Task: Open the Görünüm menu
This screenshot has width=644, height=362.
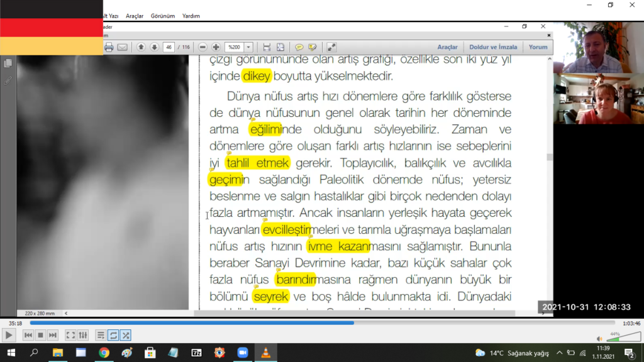Action: pos(163,16)
